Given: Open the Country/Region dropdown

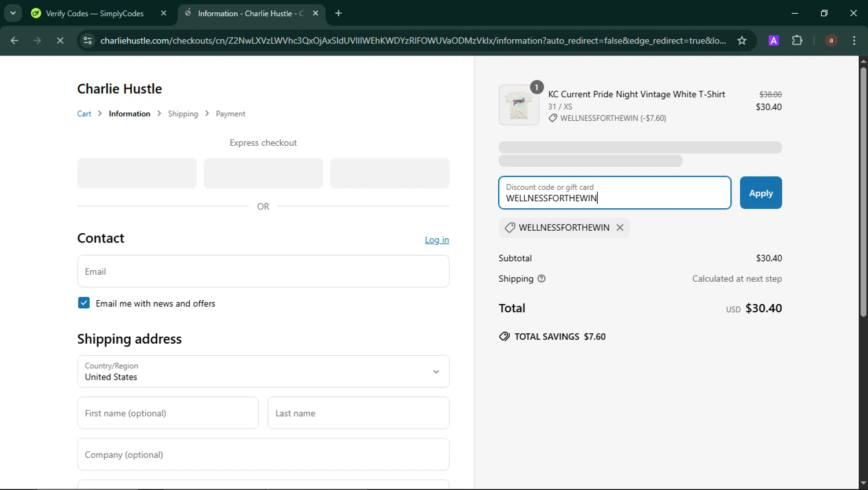Looking at the screenshot, I should coord(263,371).
